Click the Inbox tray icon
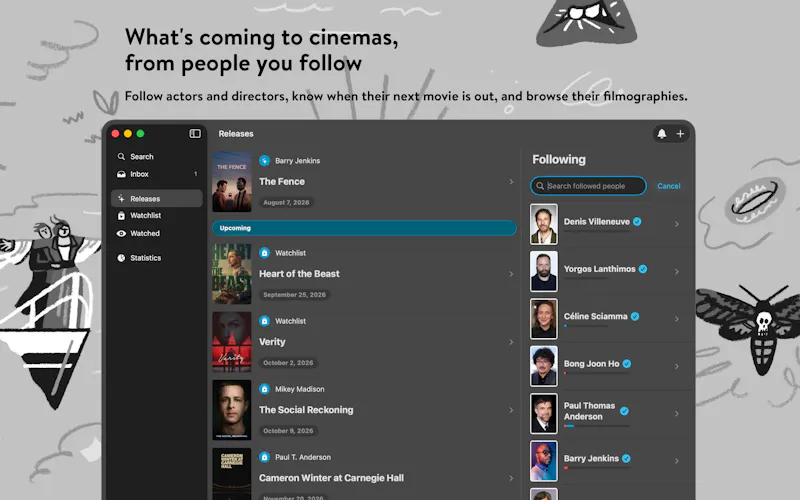This screenshot has height=500, width=800. click(121, 174)
